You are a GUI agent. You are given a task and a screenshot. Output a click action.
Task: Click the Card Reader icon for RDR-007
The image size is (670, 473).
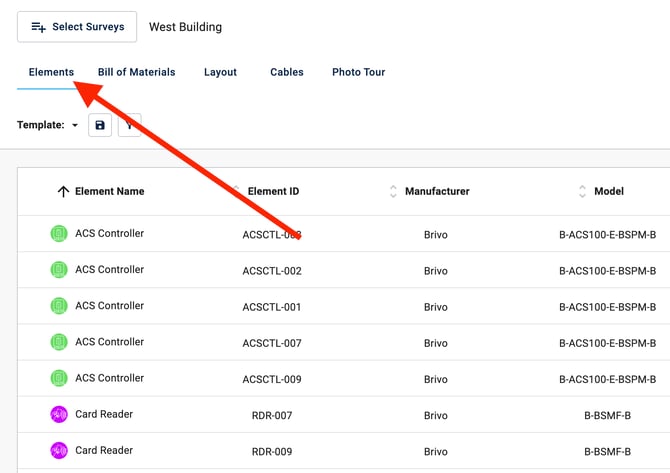(59, 414)
